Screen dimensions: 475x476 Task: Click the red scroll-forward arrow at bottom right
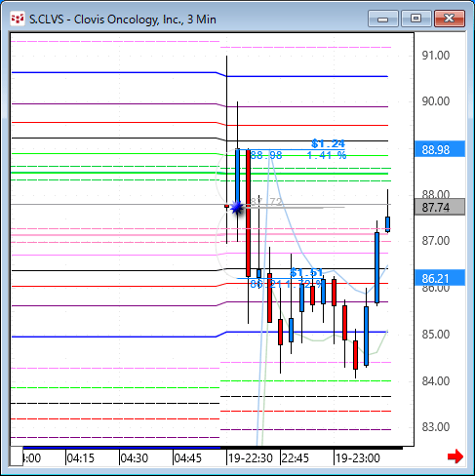pos(455,456)
